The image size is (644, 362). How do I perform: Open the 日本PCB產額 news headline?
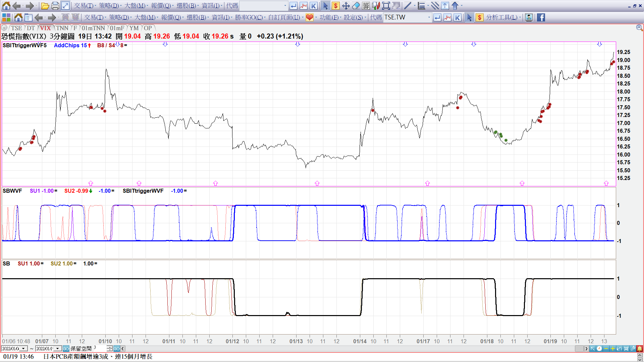tap(98, 357)
